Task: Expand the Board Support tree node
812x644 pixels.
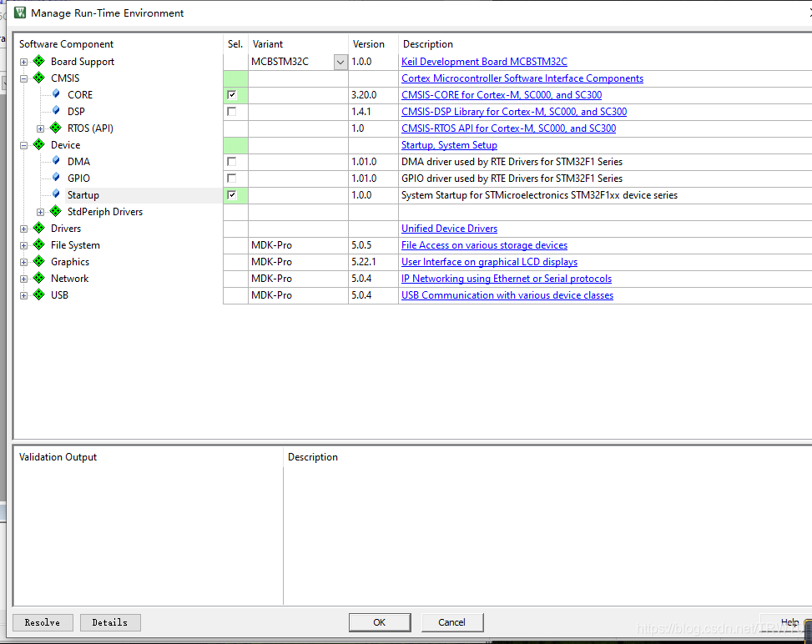Action: click(x=24, y=62)
